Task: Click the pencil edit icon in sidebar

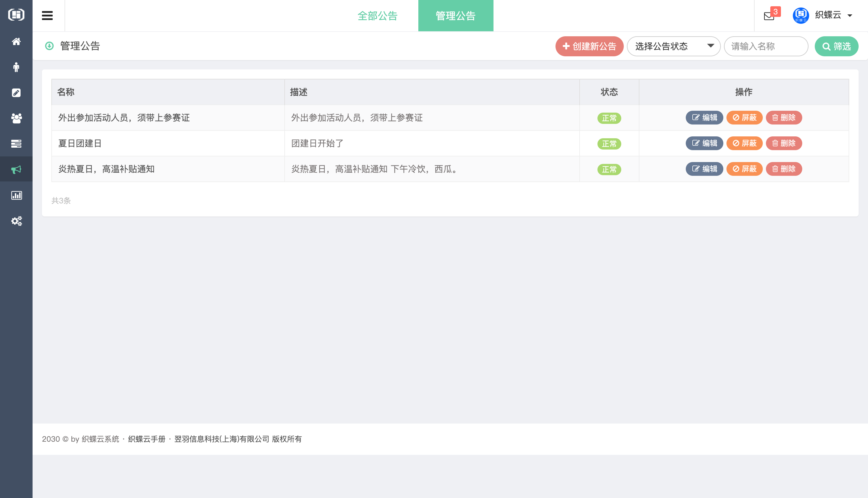Action: 16,93
